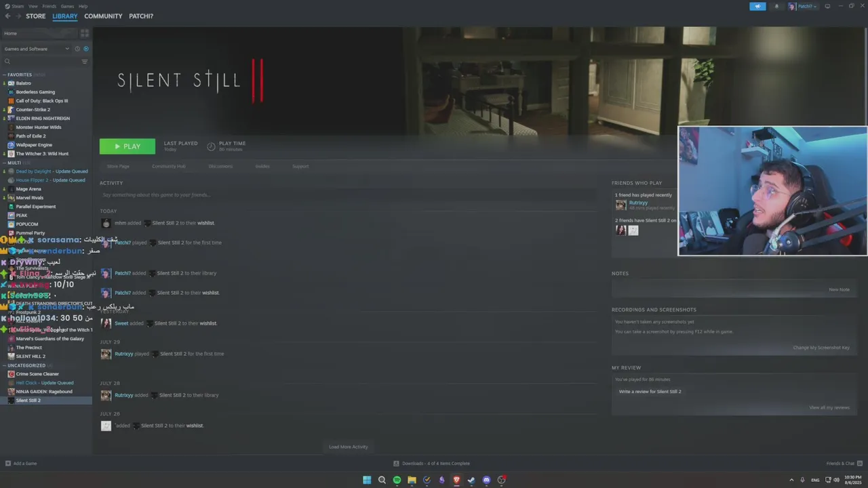
Task: Open advanced filter options in library
Action: tap(85, 62)
